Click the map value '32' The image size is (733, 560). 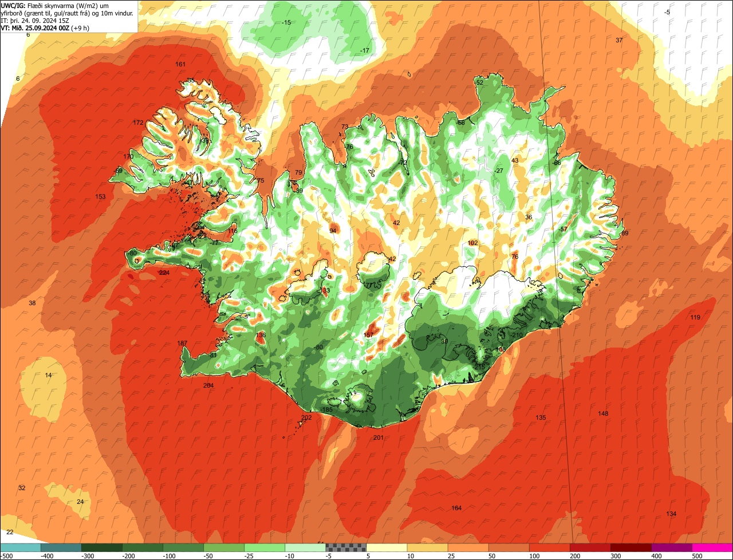[22, 488]
